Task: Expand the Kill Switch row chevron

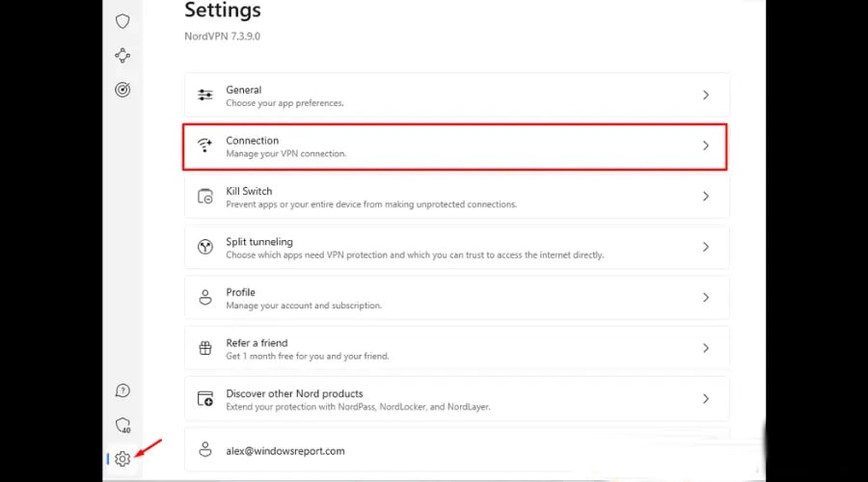Action: (706, 197)
